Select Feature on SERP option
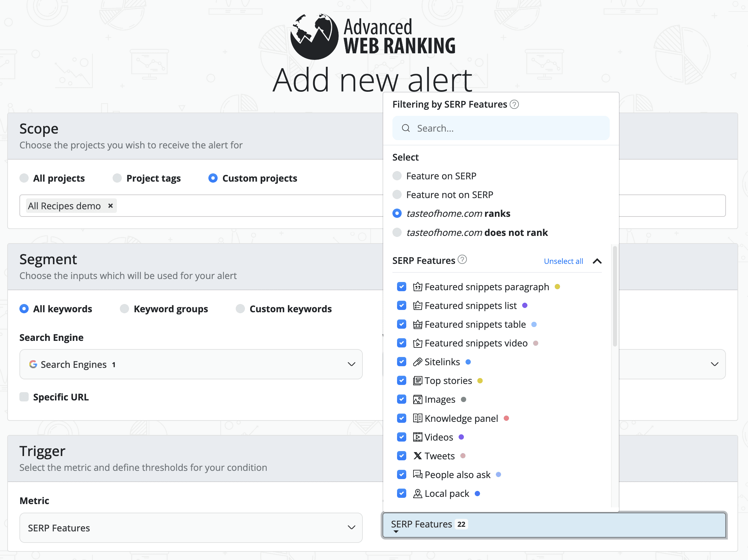 click(x=397, y=176)
